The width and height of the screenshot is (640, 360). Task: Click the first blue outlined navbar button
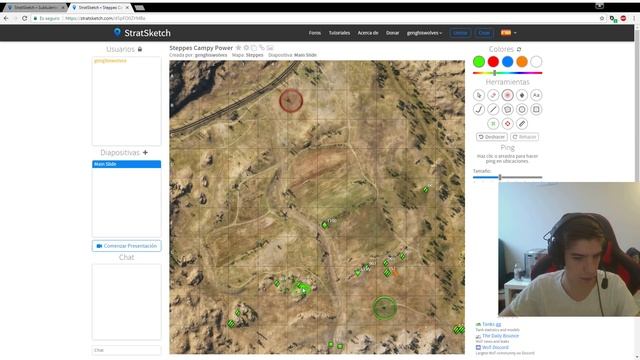[x=460, y=33]
